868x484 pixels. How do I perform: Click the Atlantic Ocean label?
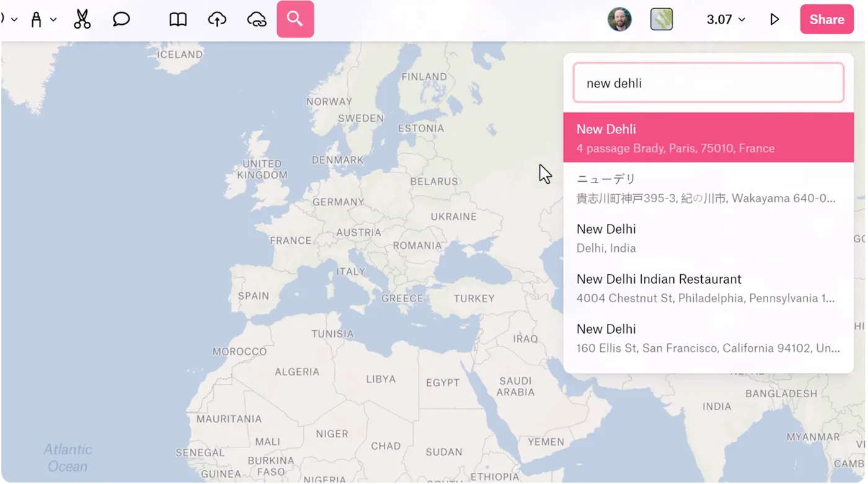point(68,458)
